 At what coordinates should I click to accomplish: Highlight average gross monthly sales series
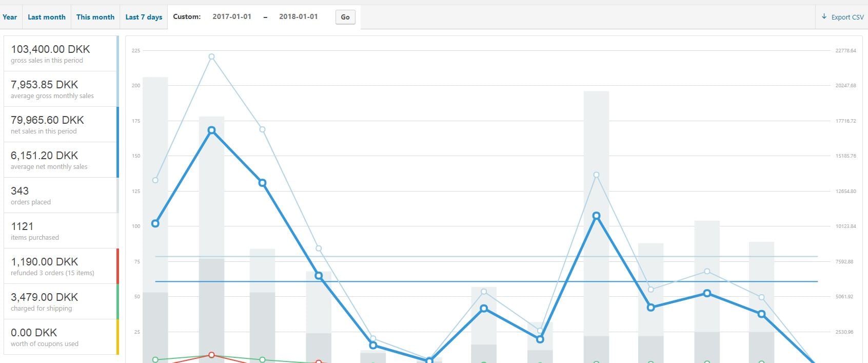61,89
